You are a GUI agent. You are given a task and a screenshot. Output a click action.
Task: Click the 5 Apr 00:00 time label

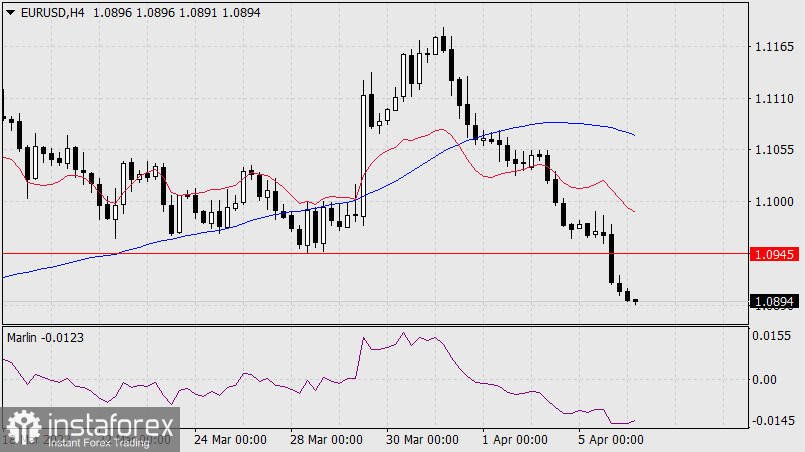click(x=610, y=440)
